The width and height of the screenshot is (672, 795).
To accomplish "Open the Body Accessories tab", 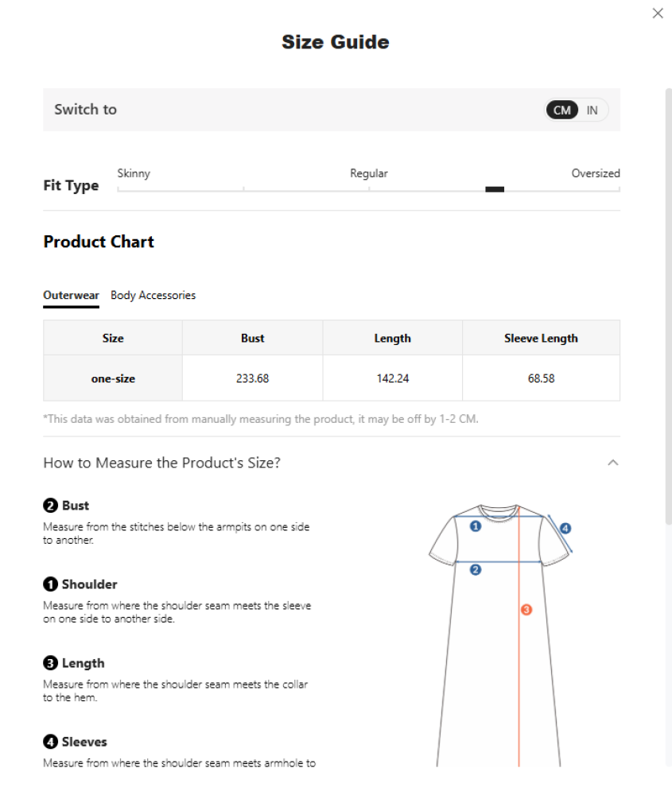I will tap(153, 295).
